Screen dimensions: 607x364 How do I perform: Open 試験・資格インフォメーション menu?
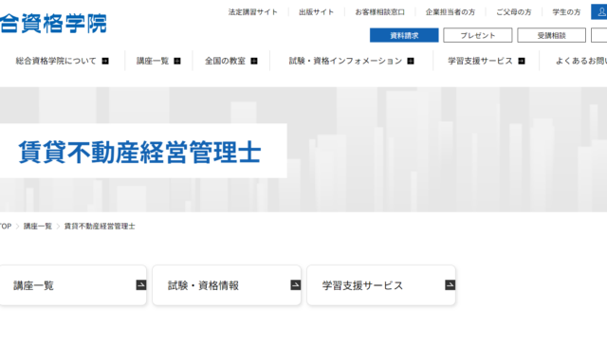pyautogui.click(x=345, y=61)
